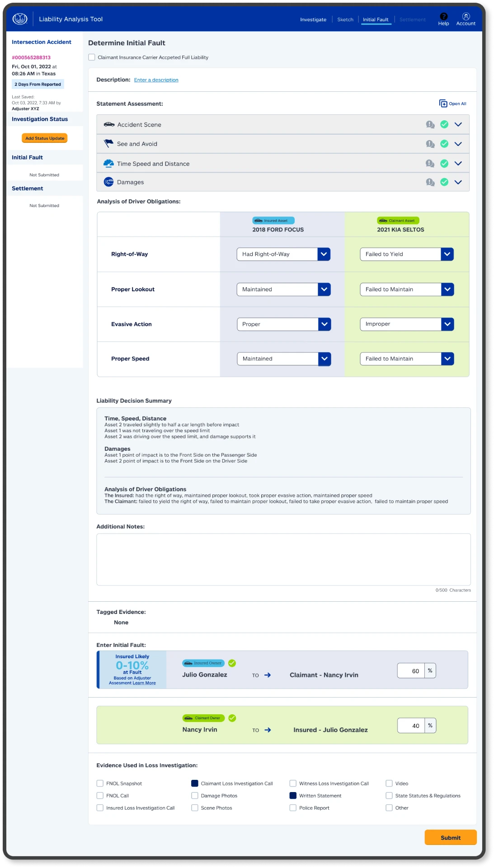Expand the Accident Scene section chevron
This screenshot has width=494, height=868.
click(458, 124)
